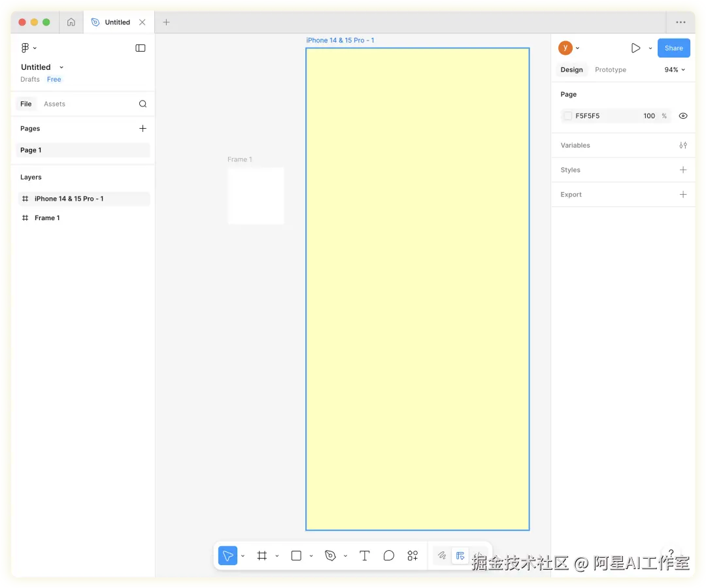This screenshot has height=588, width=706.
Task: Click the user avatar icon
Action: click(565, 48)
